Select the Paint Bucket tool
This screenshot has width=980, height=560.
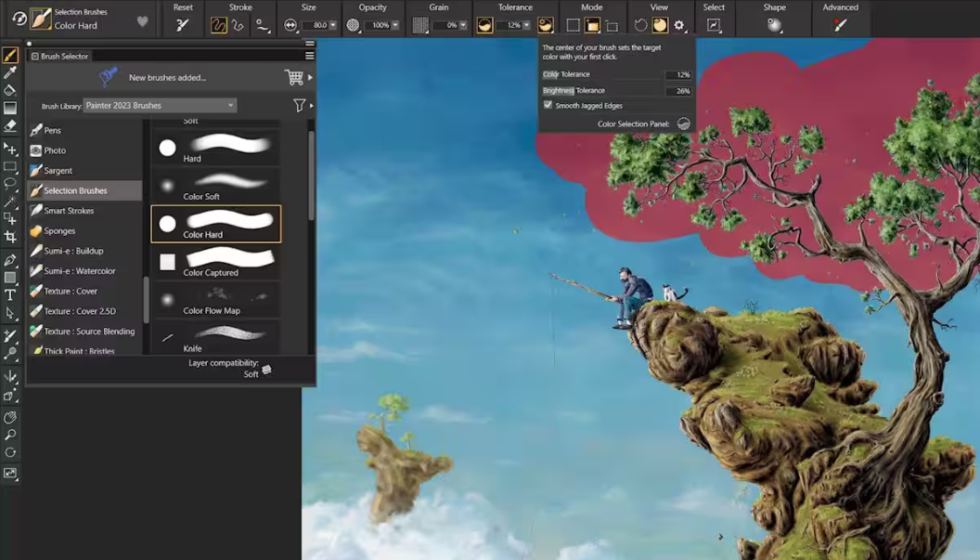pos(10,90)
